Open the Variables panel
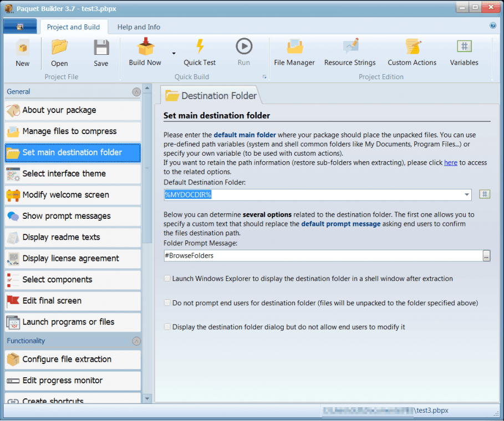Viewport: 504px width, 421px height. click(464, 53)
